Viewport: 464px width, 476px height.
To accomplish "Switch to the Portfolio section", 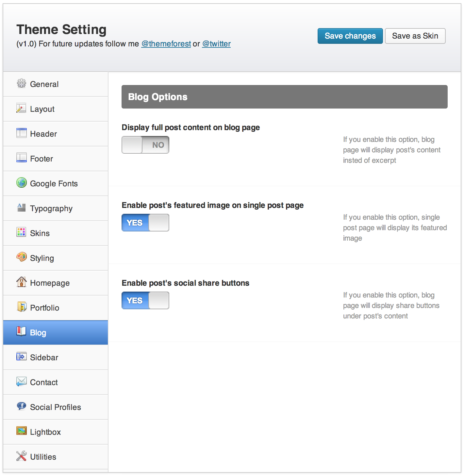I will point(45,308).
